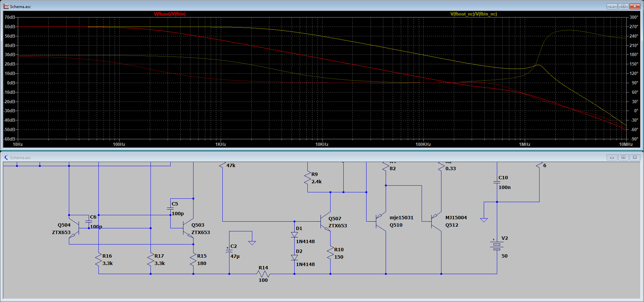The height and width of the screenshot is (302, 644).
Task: Select the R14 100 ohm resistor symbol
Action: (263, 274)
